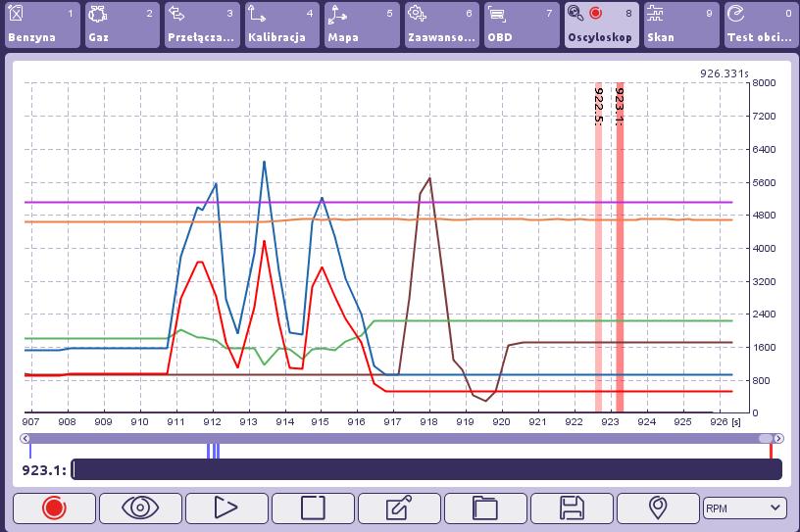
Task: Open the Mapa tab
Action: point(362,24)
